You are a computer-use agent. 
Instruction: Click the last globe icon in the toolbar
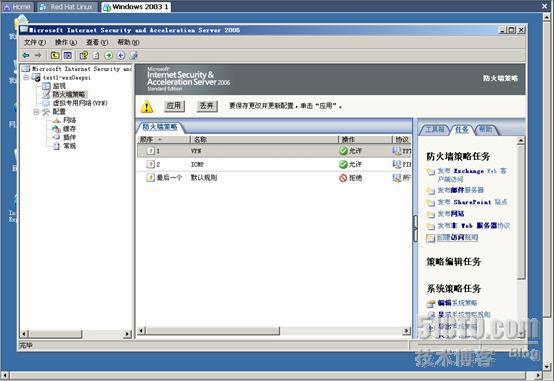(x=133, y=55)
